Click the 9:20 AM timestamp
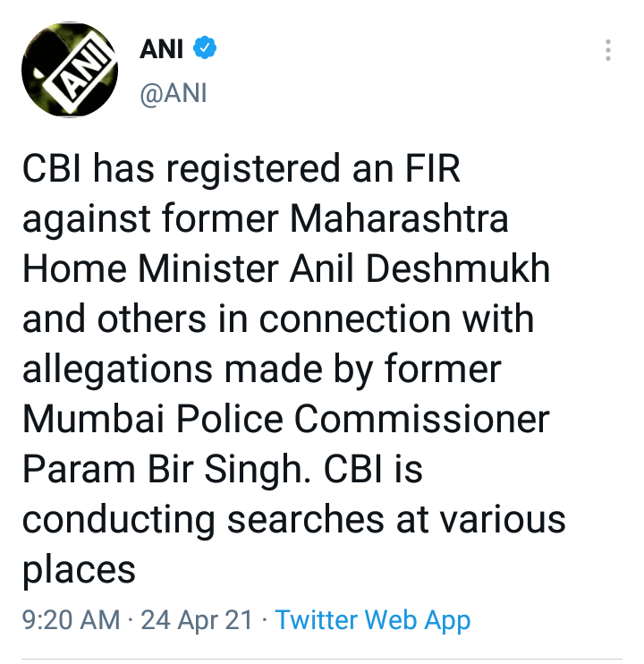 coord(71,620)
